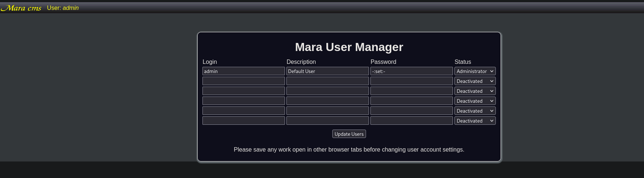Viewport: 644px width, 178px height.
Task: Click the third row login field
Action: coord(244,91)
